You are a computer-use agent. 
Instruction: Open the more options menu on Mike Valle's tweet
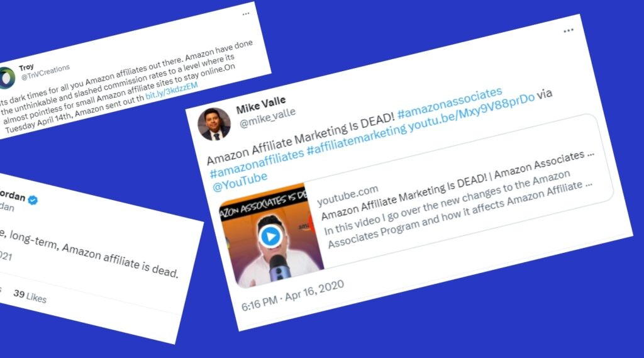(568, 30)
